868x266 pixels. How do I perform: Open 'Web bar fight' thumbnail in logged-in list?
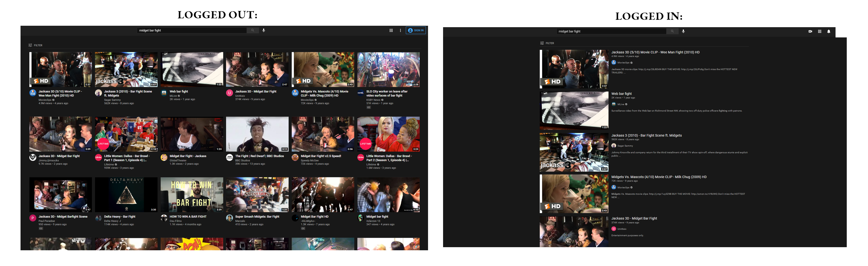click(x=574, y=111)
